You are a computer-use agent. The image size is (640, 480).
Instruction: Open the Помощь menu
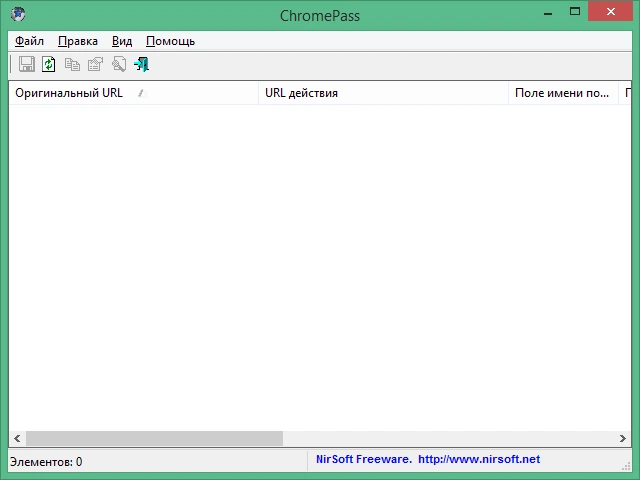171,41
